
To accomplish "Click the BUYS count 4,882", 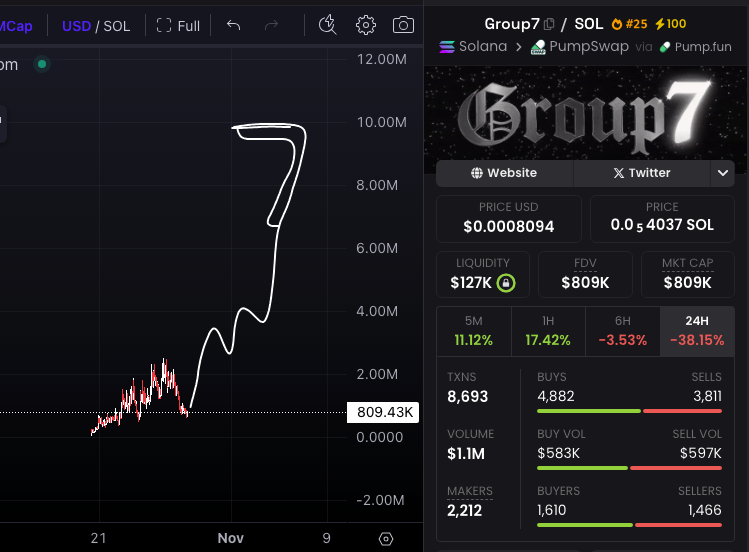I will point(556,396).
